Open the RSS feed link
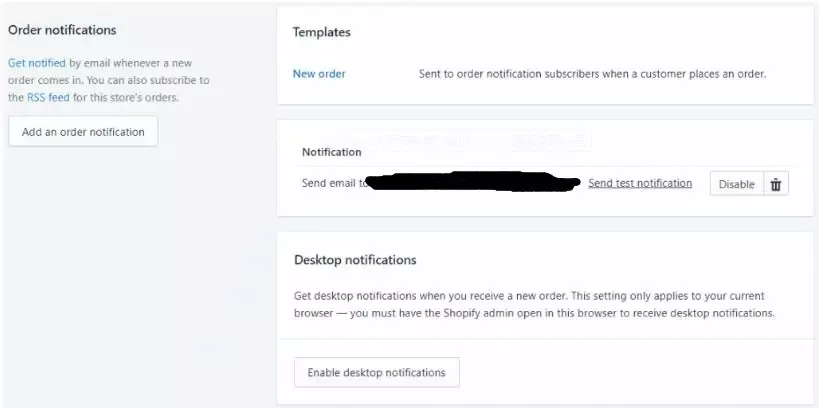The height and width of the screenshot is (408, 819). coord(48,97)
